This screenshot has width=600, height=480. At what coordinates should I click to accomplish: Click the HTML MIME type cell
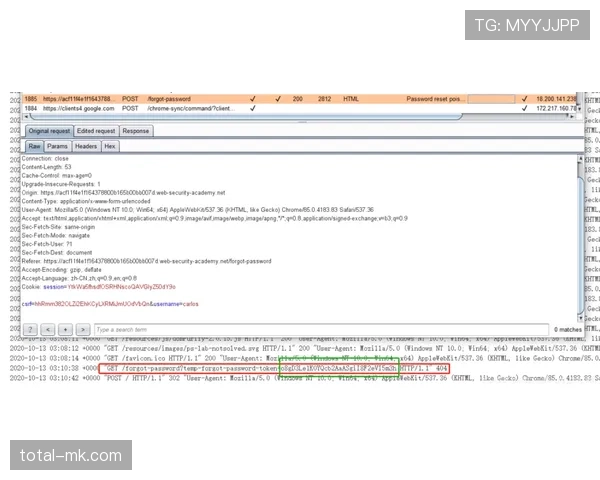(351, 99)
